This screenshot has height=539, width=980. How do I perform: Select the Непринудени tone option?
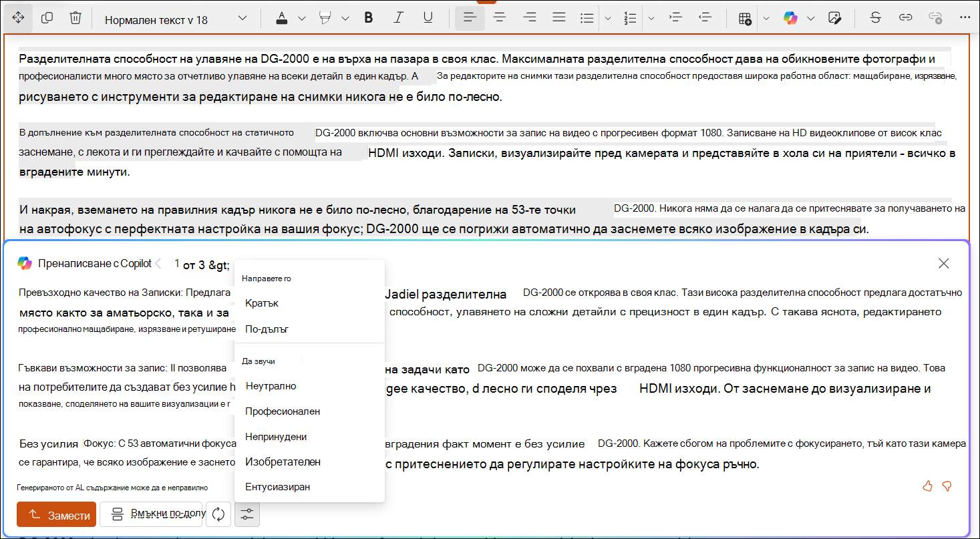click(310, 437)
